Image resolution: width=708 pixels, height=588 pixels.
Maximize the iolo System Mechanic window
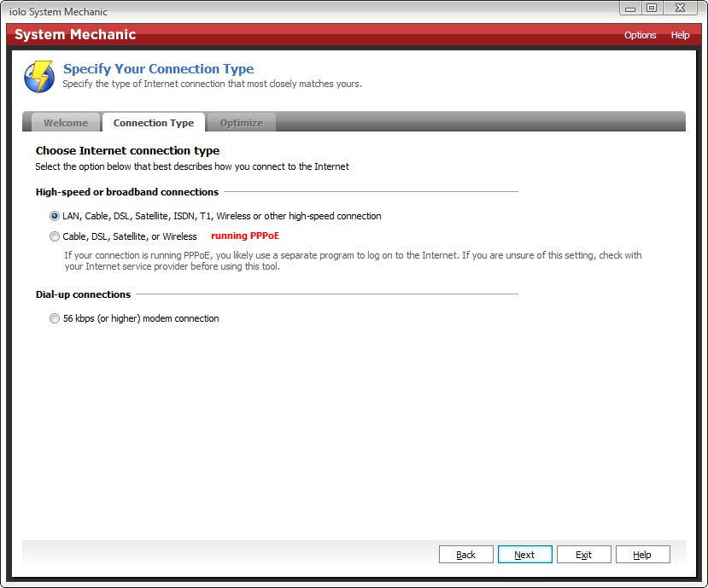652,9
